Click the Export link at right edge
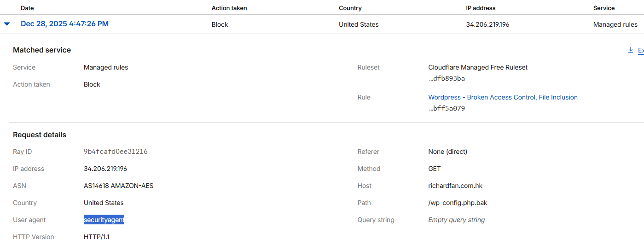Viewport: 644px width, 246px height. tap(640, 50)
